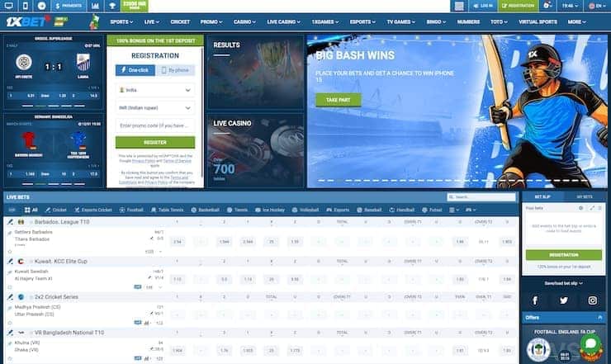This screenshot has width=611, height=364.
Task: Favorite the Madhya Pradesh match star
Action: (x=10, y=323)
